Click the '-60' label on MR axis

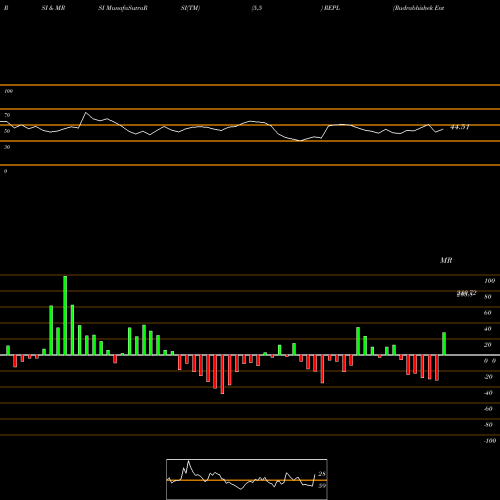488,409
